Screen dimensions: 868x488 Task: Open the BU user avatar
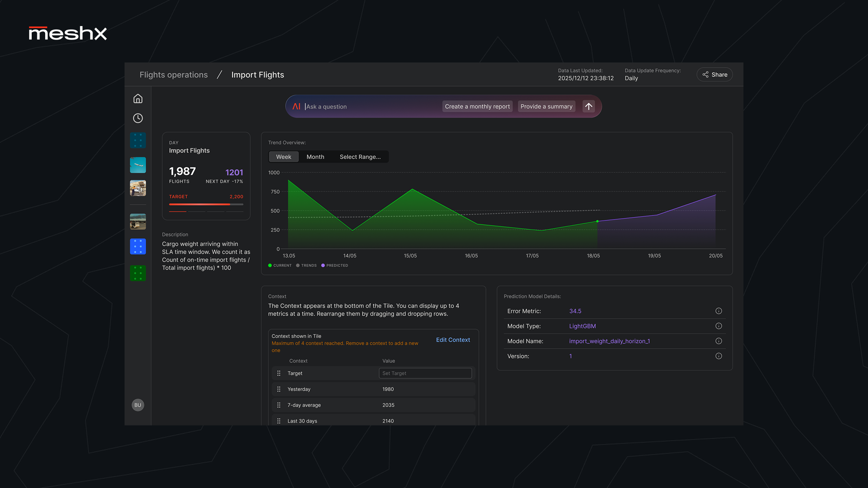[138, 405]
